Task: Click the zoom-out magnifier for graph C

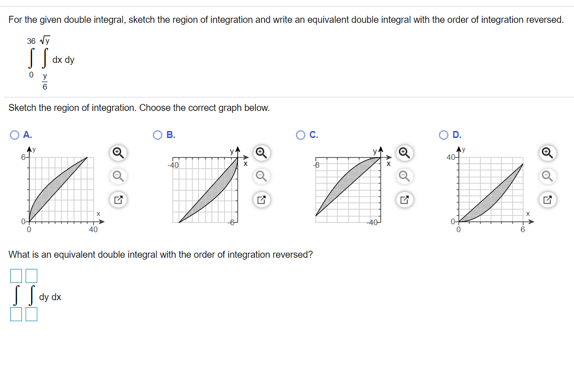Action: click(404, 176)
